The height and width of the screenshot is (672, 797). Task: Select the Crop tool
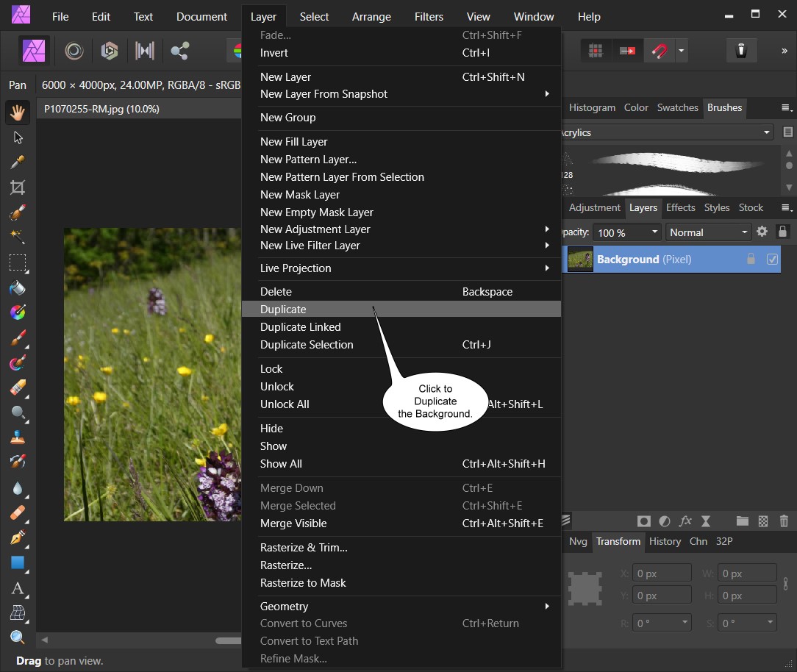point(18,187)
